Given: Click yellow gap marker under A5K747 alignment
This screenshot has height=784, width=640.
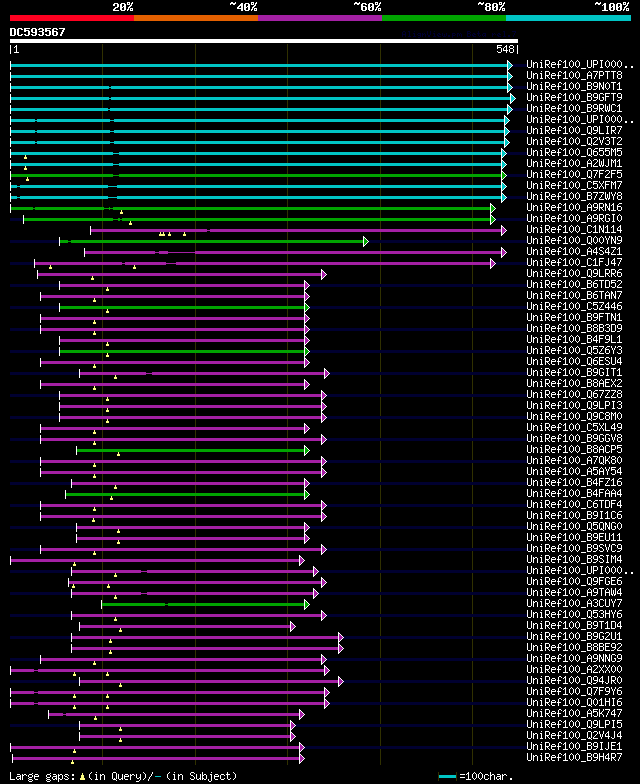Looking at the screenshot, I should [x=96, y=718].
